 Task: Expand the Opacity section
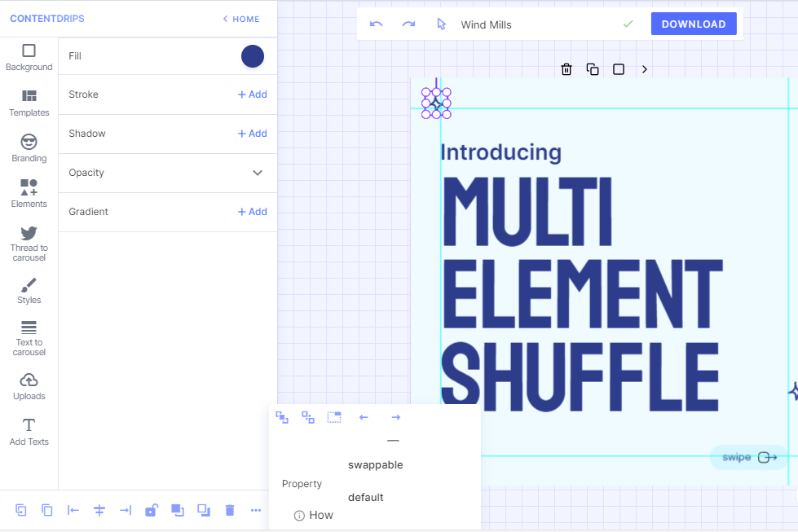click(x=258, y=173)
